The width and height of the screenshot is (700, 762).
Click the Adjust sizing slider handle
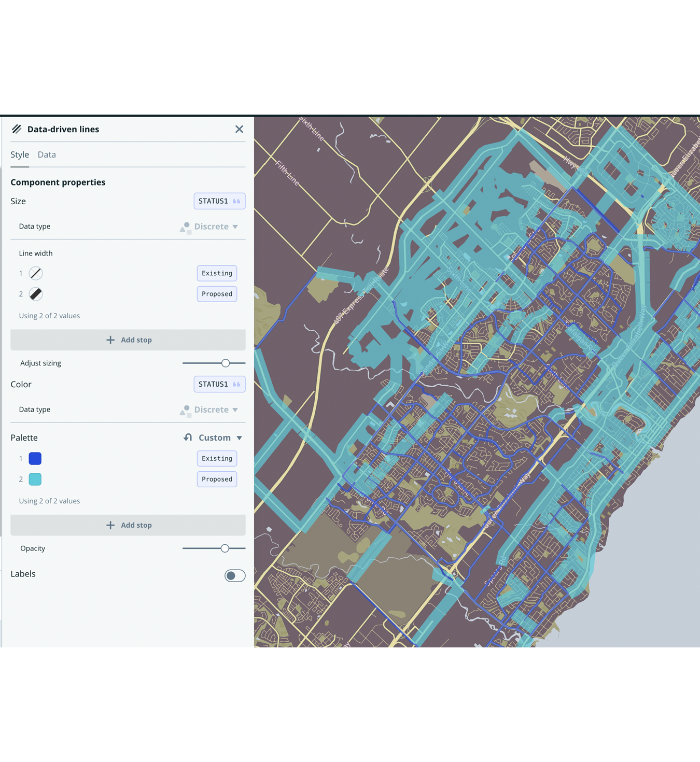click(226, 363)
